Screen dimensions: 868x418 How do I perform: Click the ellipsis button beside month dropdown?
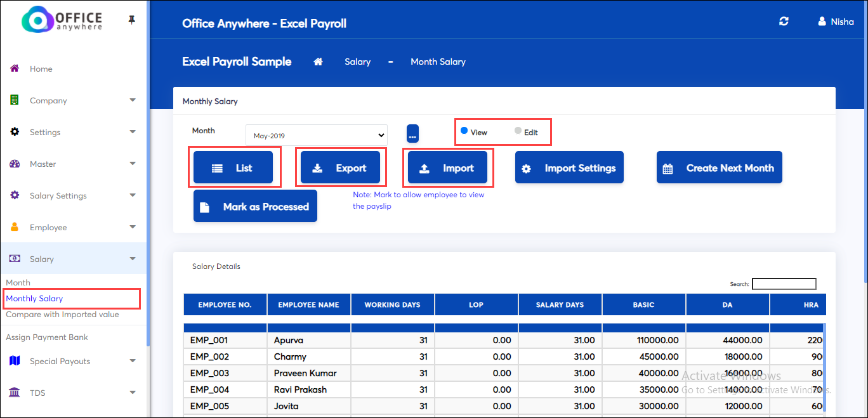pyautogui.click(x=412, y=134)
